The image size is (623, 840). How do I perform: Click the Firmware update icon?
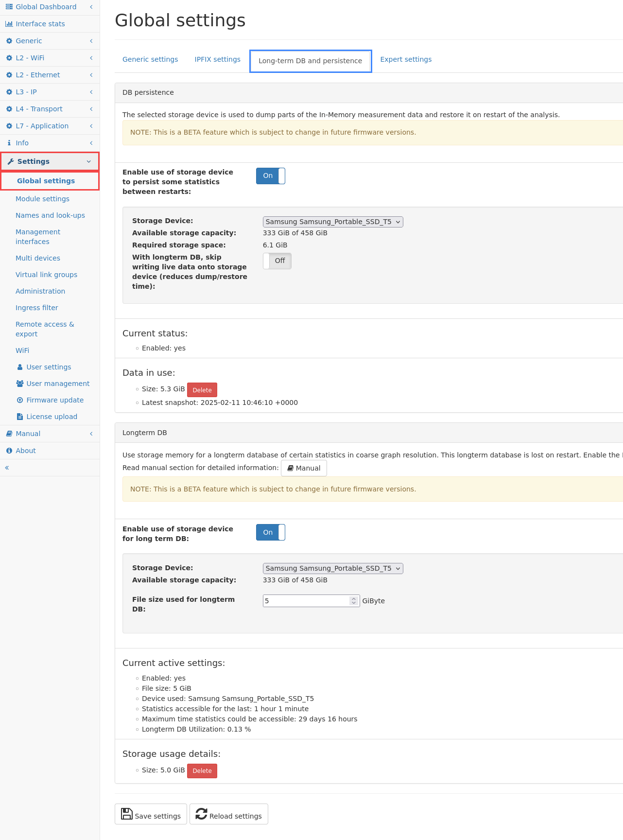(x=20, y=400)
